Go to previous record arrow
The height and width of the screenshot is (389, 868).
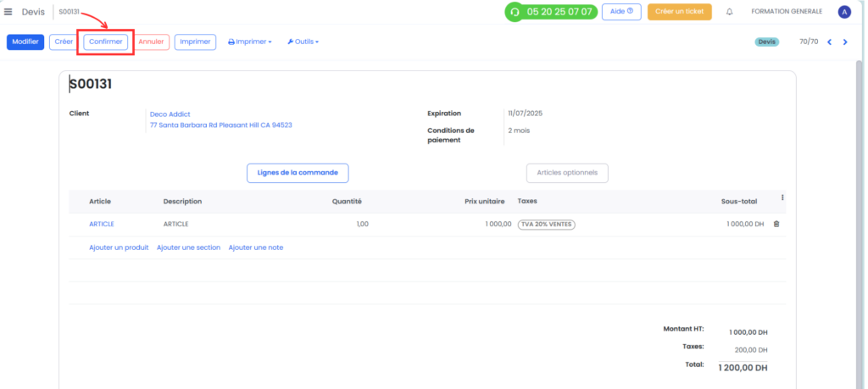pos(829,42)
